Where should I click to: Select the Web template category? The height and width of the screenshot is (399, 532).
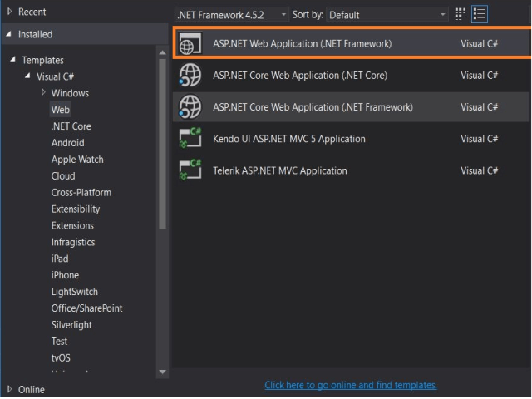[x=61, y=110]
